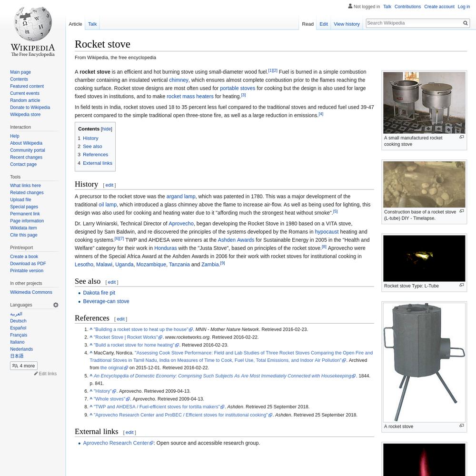The height and width of the screenshot is (476, 476).
Task: Open the Contributions link
Action: point(408,7)
